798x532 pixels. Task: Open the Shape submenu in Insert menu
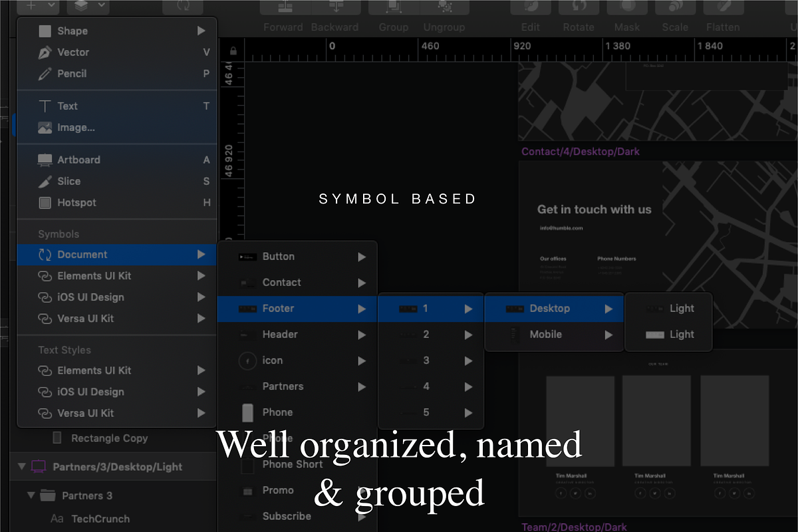tap(117, 31)
